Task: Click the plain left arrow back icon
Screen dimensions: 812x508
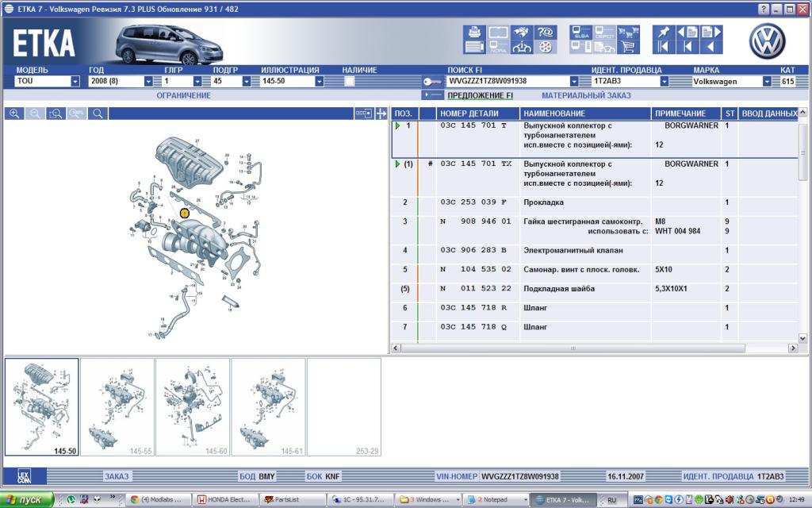Action: (711, 47)
